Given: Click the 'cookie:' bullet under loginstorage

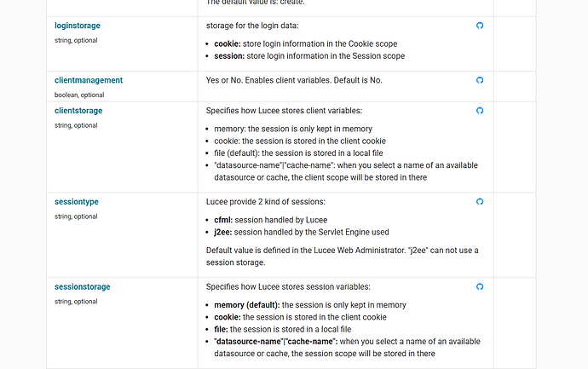Looking at the screenshot, I should (228, 43).
